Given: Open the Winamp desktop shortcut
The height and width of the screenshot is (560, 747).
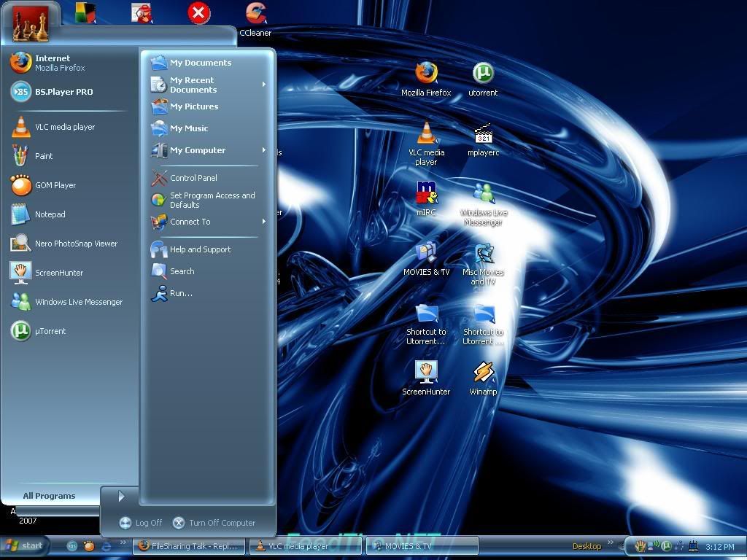Looking at the screenshot, I should [483, 378].
